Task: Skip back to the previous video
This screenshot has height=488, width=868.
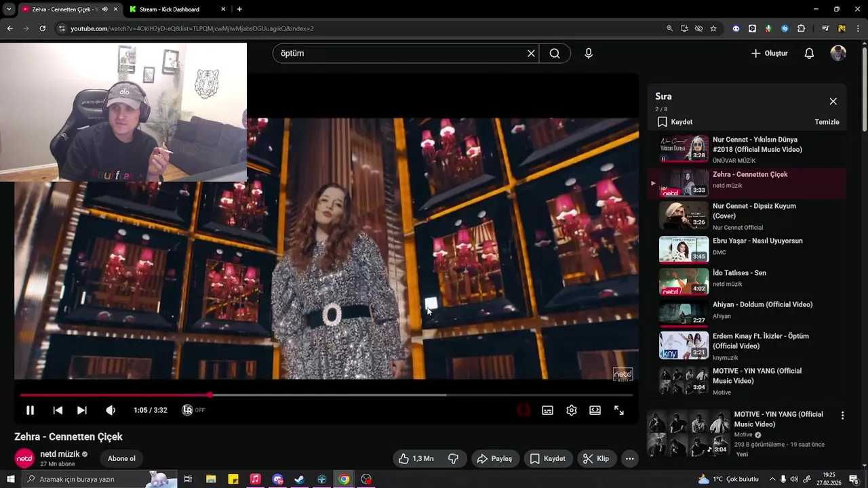Action: click(58, 410)
